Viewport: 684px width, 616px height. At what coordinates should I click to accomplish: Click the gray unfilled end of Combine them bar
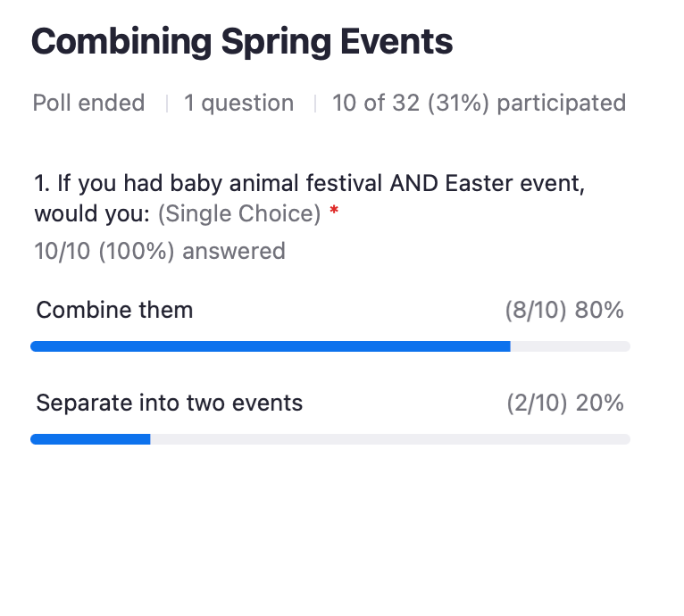[x=570, y=346]
